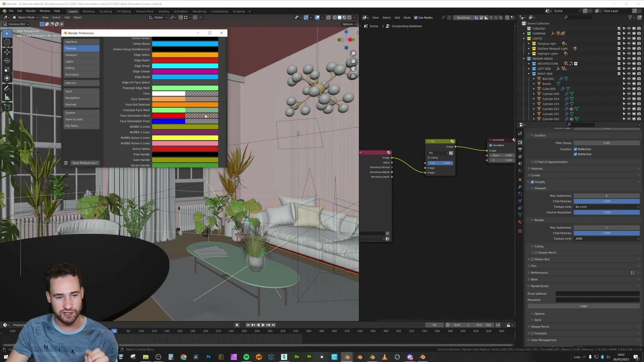Collapse the INDOOR AREAS collection
The image size is (644, 362).
coord(524,59)
